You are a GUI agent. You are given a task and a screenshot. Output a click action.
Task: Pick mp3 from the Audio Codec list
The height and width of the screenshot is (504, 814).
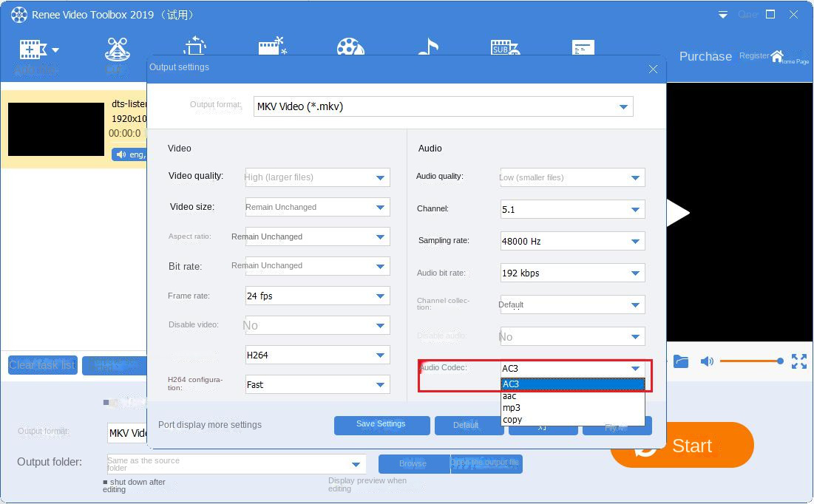coord(511,408)
